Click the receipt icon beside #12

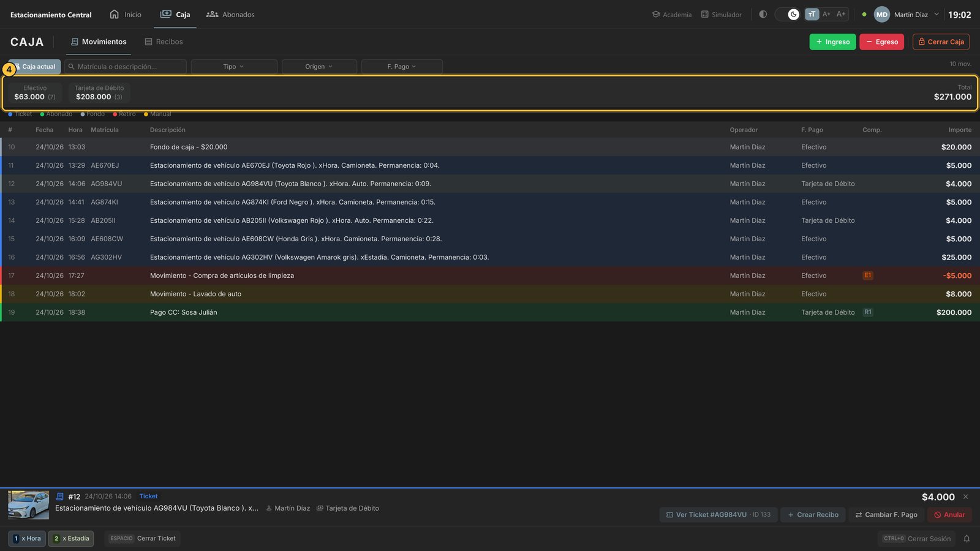tap(60, 497)
